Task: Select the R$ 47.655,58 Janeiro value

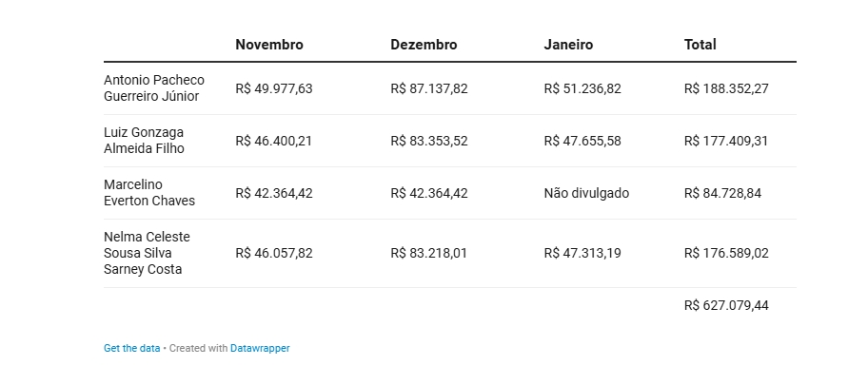Action: click(582, 141)
